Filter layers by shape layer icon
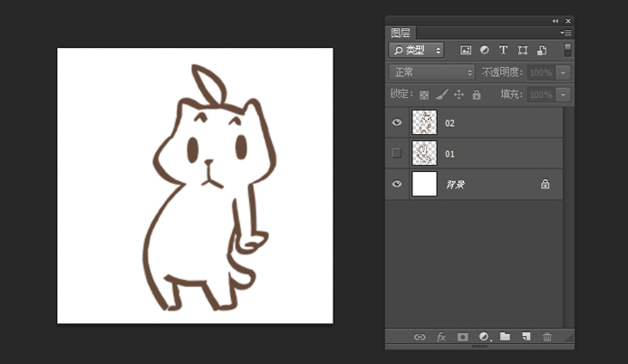Screen dimensions: 628x364 [522, 50]
